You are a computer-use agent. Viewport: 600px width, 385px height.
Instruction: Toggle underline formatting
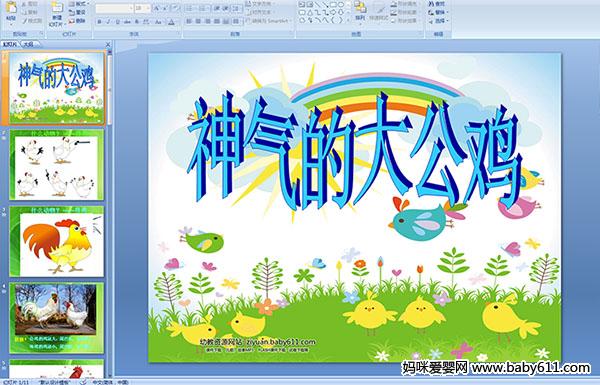click(x=117, y=22)
